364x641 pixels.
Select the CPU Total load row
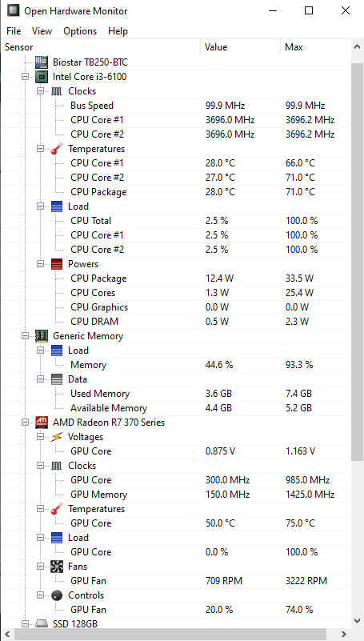coord(177,221)
